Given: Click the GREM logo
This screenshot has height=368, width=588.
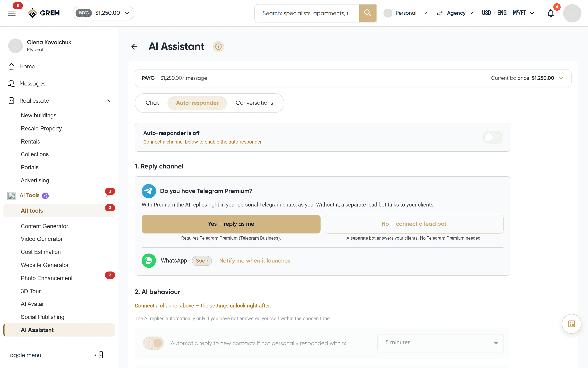Looking at the screenshot, I should point(44,13).
